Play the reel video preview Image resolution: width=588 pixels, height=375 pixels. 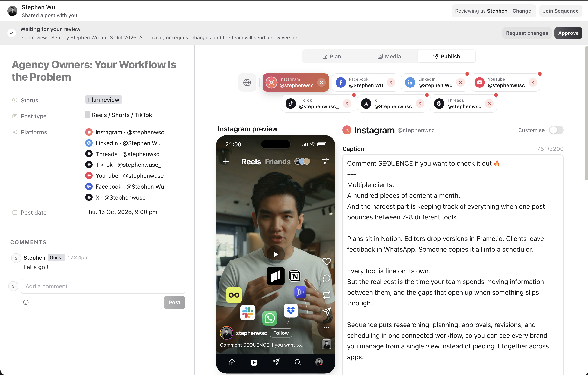(275, 254)
